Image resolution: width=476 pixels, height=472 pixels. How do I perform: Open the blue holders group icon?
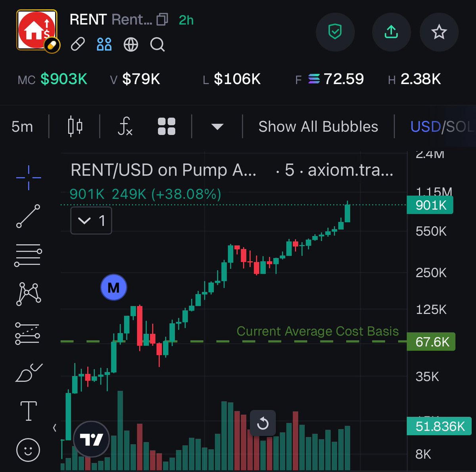pyautogui.click(x=104, y=44)
